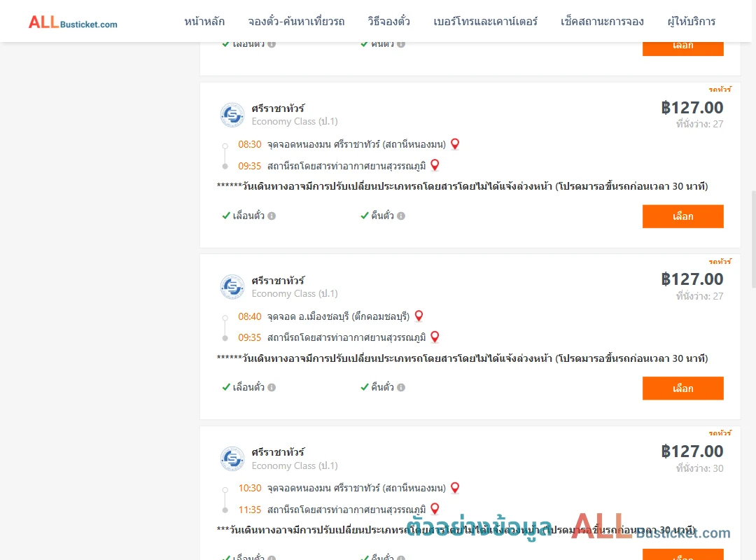Click จุดจอด อ.เมืองชลบุรี (ตึกคอมชลบุรี) stop name

coord(339,317)
